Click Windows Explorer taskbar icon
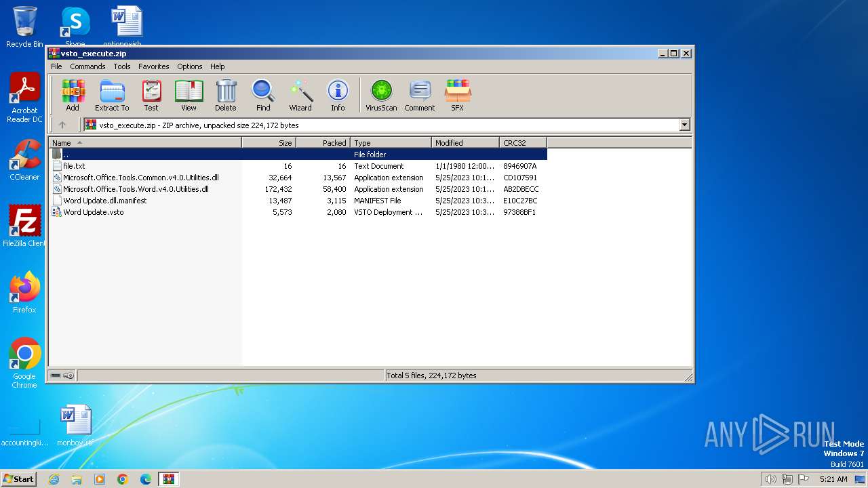 tap(77, 479)
